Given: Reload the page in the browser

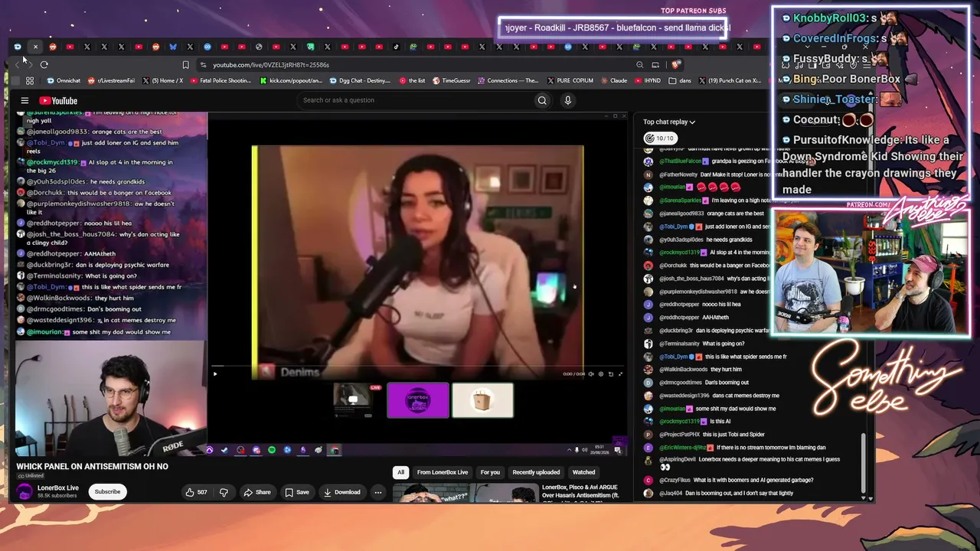Looking at the screenshot, I should (44, 65).
